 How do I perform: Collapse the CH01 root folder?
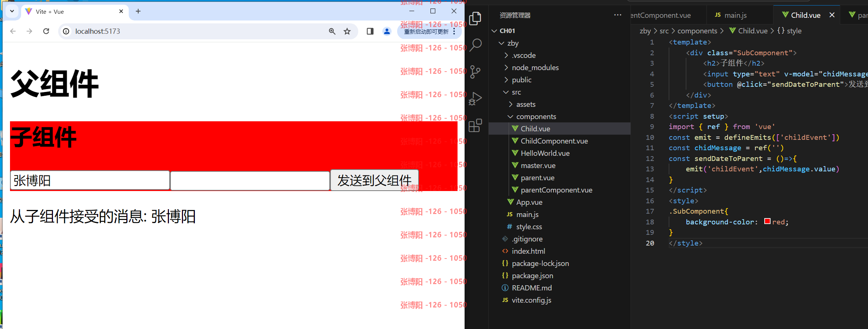[x=494, y=31]
